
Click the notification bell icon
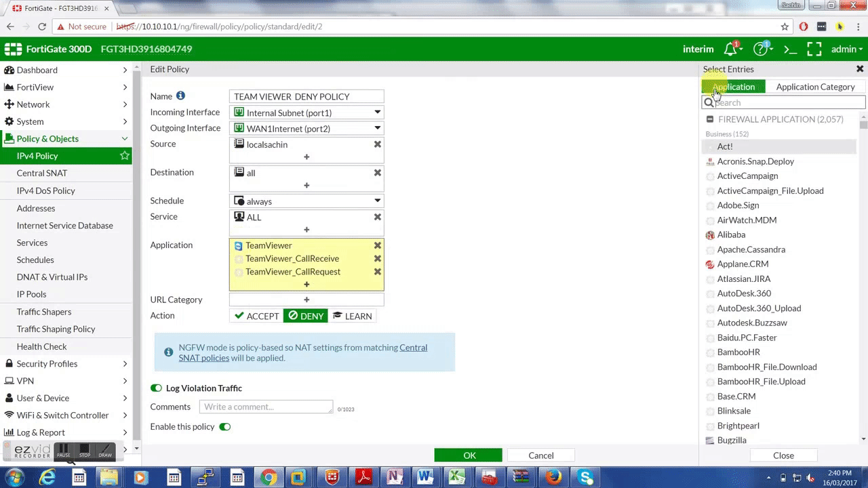pyautogui.click(x=731, y=49)
